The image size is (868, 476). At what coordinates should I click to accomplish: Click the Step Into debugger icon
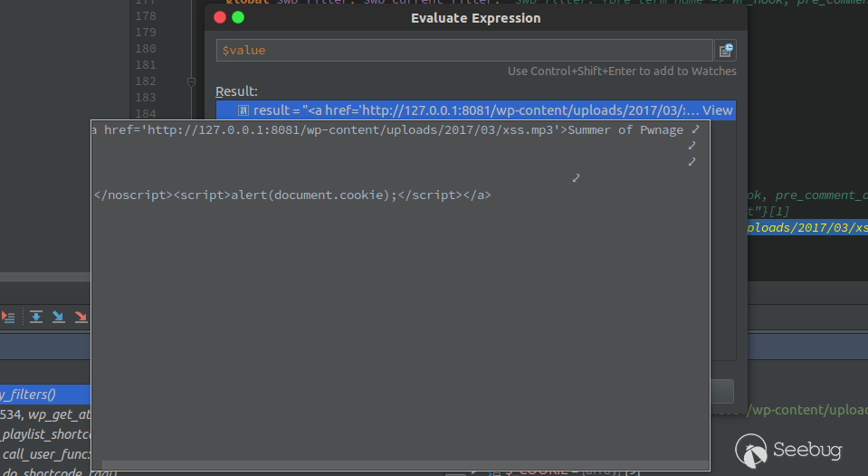58,317
